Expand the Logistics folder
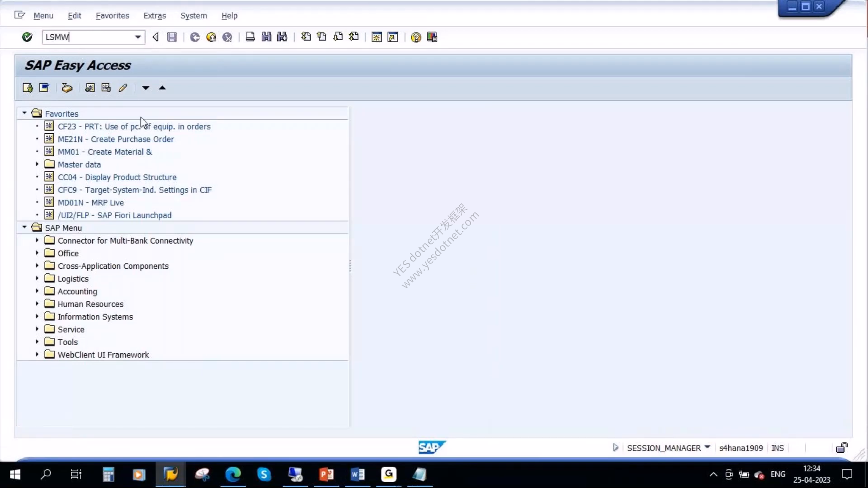The height and width of the screenshot is (488, 868). pyautogui.click(x=37, y=278)
